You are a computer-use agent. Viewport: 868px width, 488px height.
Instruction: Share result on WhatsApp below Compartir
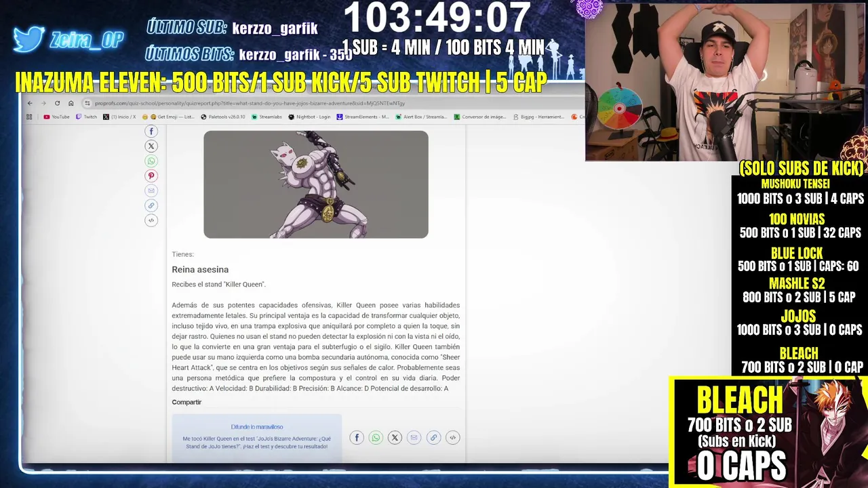point(376,438)
